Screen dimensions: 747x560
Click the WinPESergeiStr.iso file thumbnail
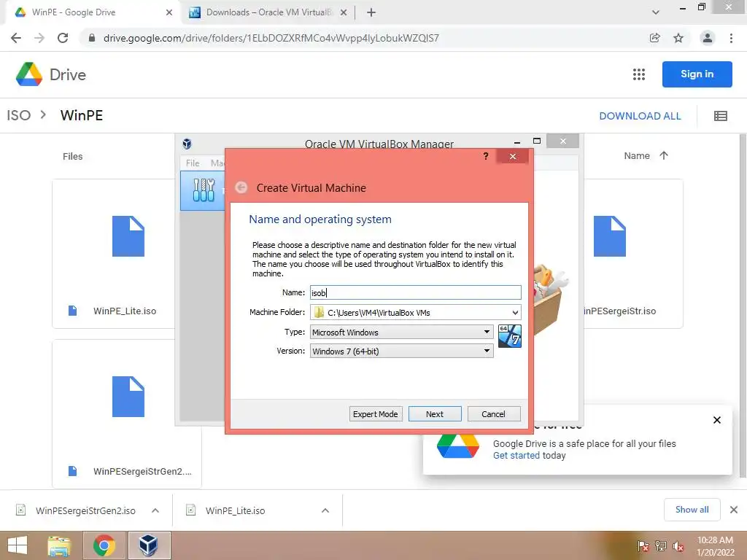click(x=609, y=236)
